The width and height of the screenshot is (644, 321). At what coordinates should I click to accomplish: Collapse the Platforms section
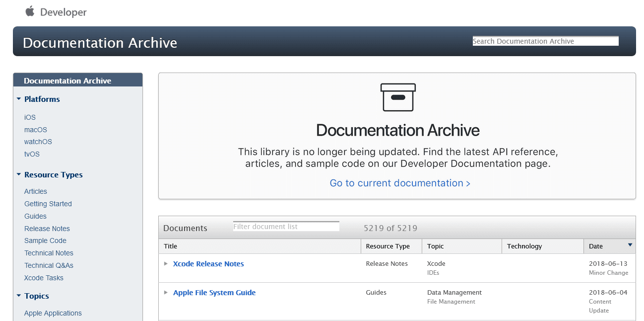19,99
